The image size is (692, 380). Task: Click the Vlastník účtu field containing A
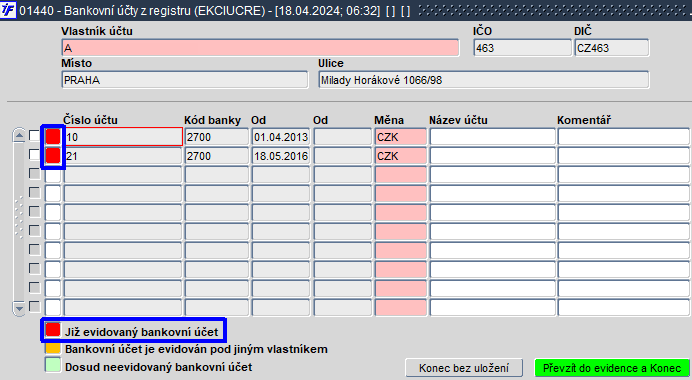click(260, 48)
